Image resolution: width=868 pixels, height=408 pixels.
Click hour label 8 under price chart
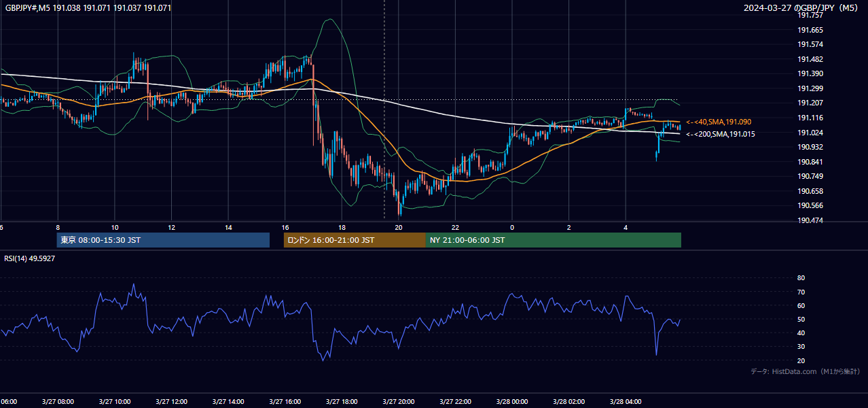coord(58,228)
